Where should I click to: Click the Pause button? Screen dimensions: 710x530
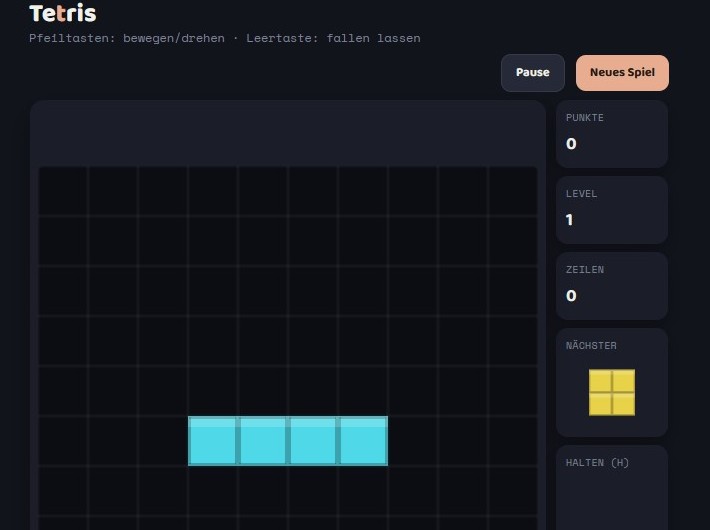[x=532, y=73]
